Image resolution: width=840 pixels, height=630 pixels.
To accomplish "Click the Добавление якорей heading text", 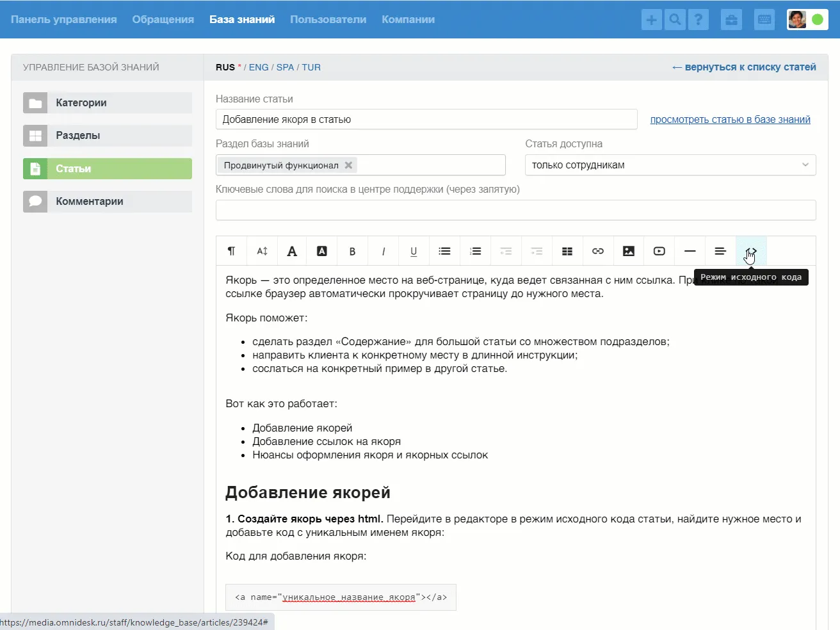I will [x=308, y=492].
